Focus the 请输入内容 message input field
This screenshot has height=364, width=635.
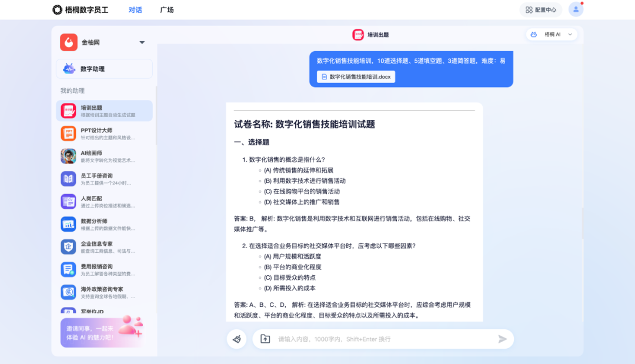383,339
